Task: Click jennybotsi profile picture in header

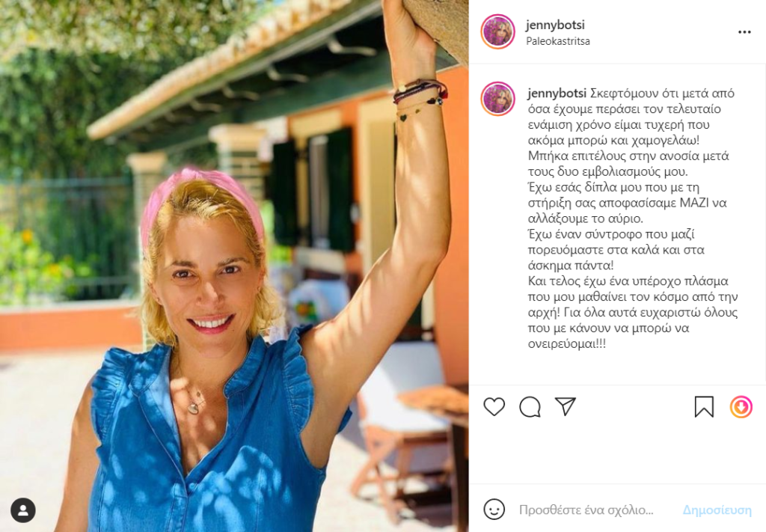Action: click(497, 31)
